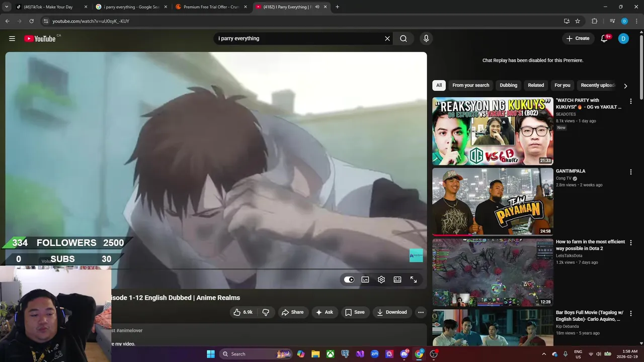Open the #animelover hashtag link
Viewport: 644px width, 362px height.
(x=129, y=330)
